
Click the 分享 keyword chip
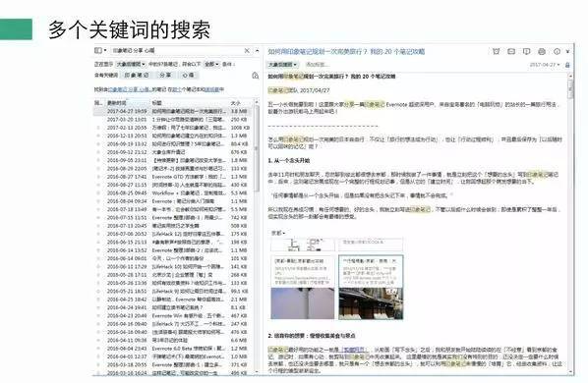point(165,76)
